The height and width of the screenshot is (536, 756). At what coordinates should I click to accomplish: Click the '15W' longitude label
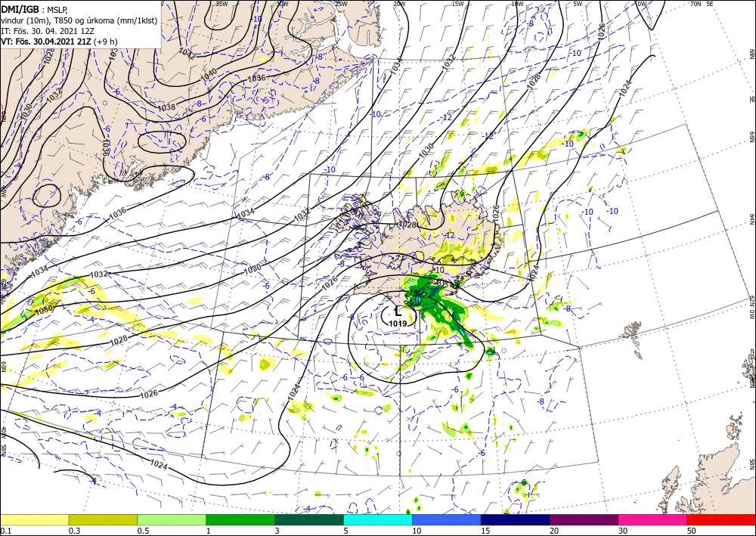point(457,3)
